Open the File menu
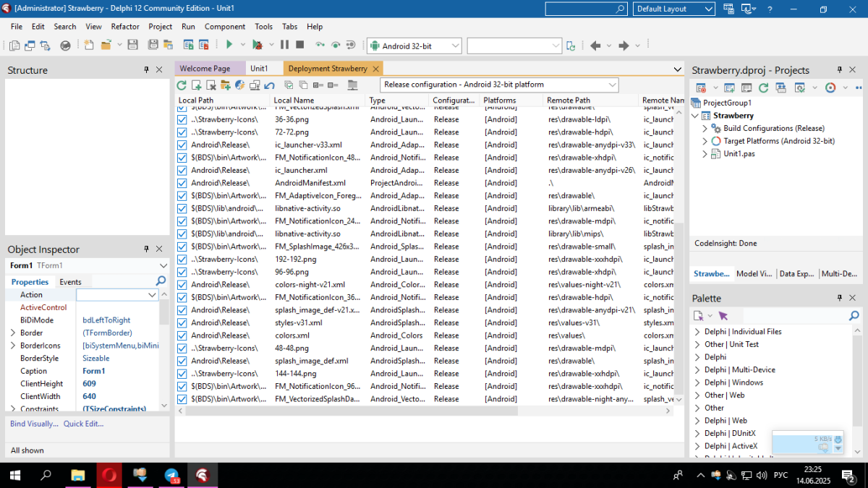 [x=17, y=26]
